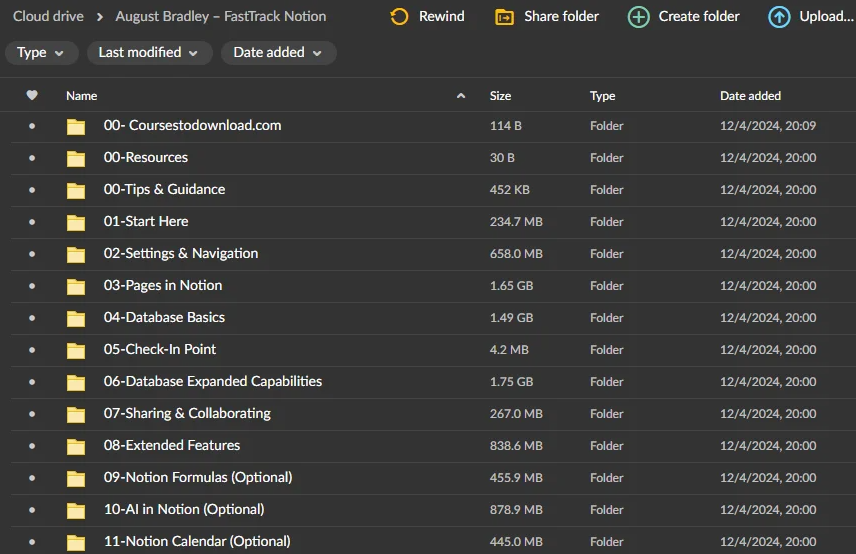Click the folder icon for 09-Notion Formulas (Optional)

pos(76,478)
